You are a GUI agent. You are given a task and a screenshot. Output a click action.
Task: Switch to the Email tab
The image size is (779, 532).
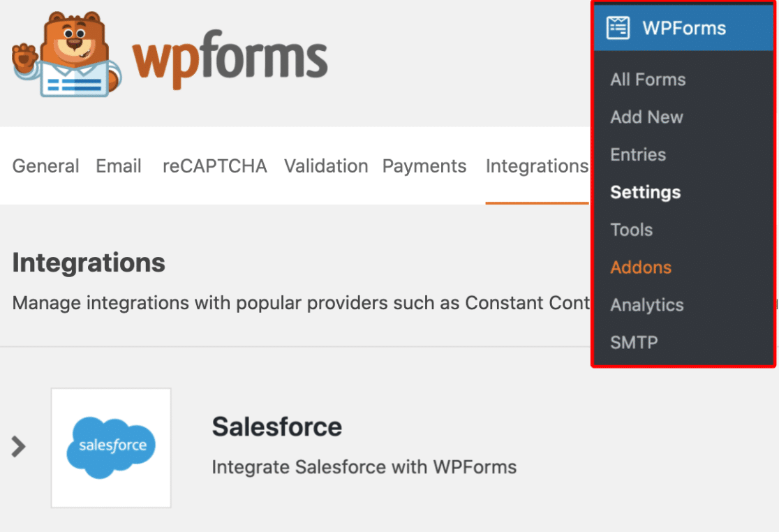[119, 166]
